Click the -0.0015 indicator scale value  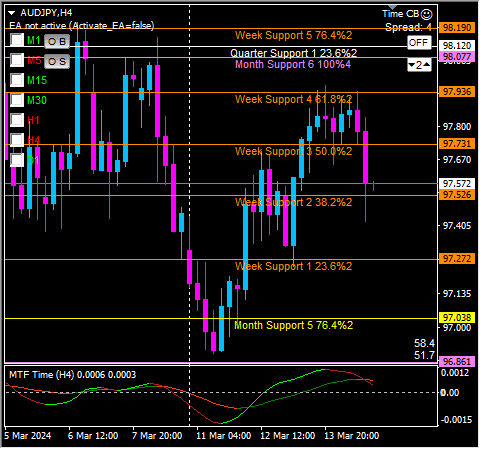point(456,420)
